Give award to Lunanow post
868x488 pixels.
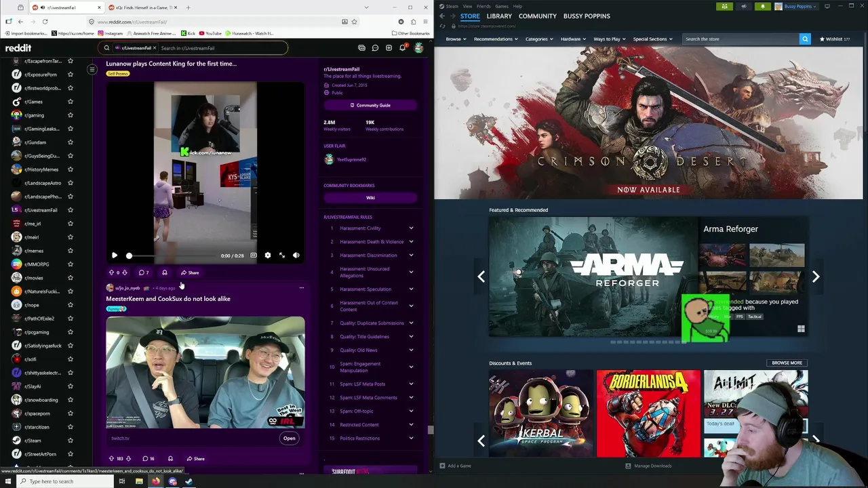click(164, 272)
